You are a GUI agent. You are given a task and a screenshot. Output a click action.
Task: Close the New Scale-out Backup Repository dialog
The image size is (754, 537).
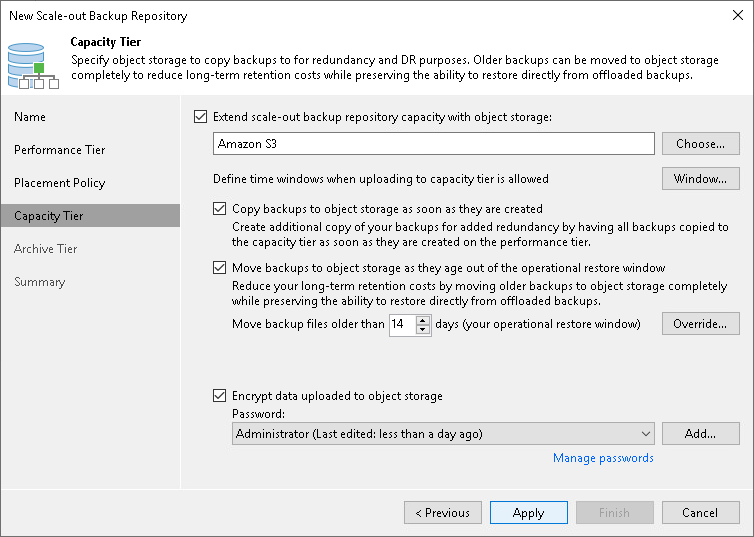[x=738, y=15]
